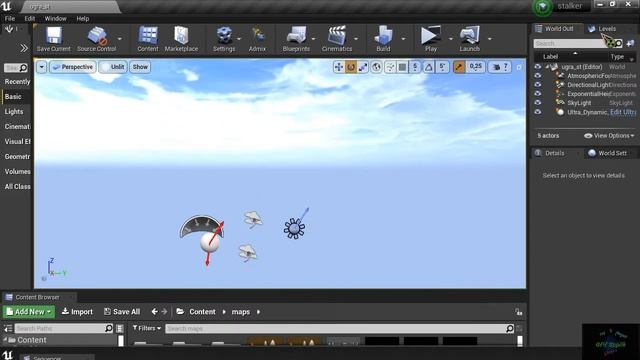Open View Options dropdown in World Outliner
Image resolution: width=640 pixels, height=360 pixels.
[x=609, y=136]
